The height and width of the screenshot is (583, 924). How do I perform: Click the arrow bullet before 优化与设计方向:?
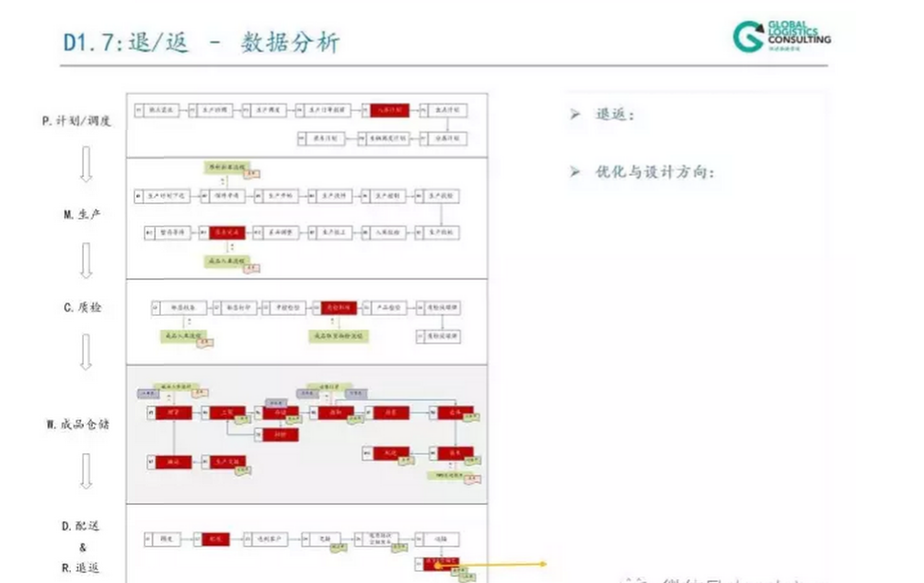[x=575, y=172]
